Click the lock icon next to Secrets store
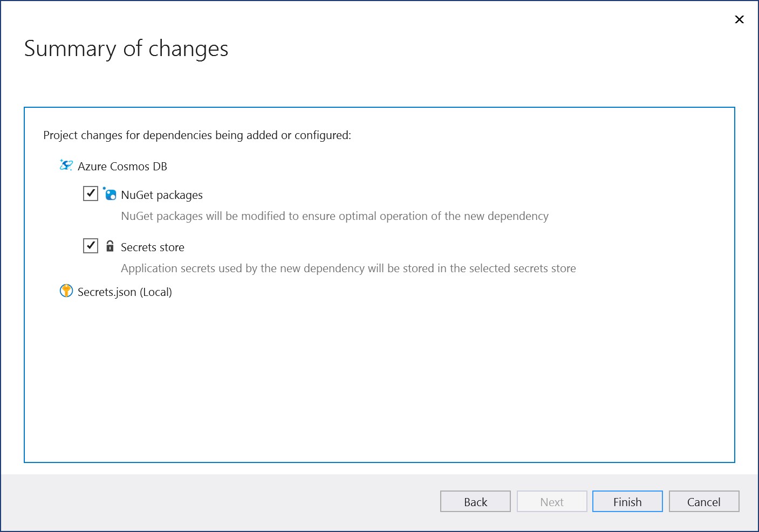The image size is (759, 532). [110, 246]
